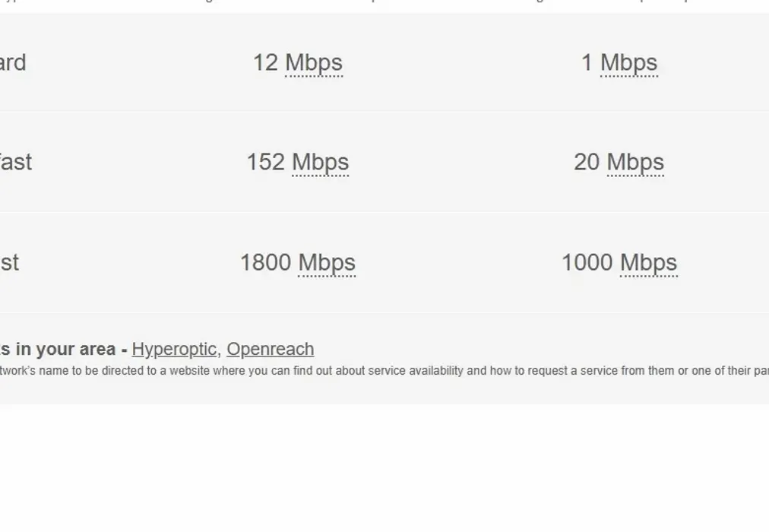Click Mbps abbreviation beside 12 download speed
The width and height of the screenshot is (769, 532).
314,63
